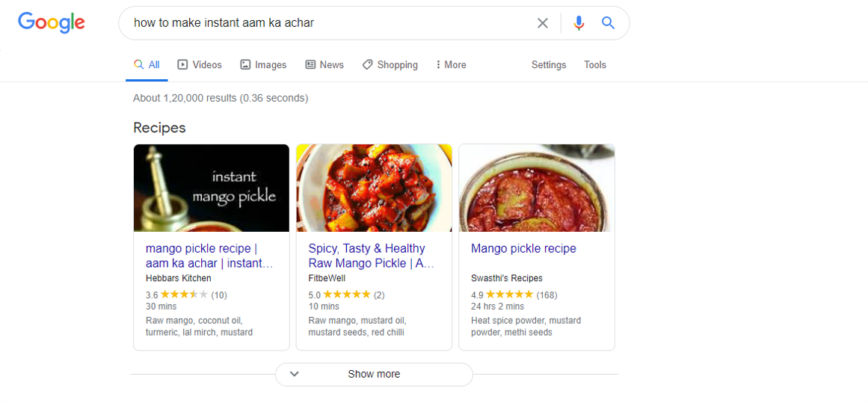The height and width of the screenshot is (403, 868).
Task: Click the Google logo
Action: [52, 22]
